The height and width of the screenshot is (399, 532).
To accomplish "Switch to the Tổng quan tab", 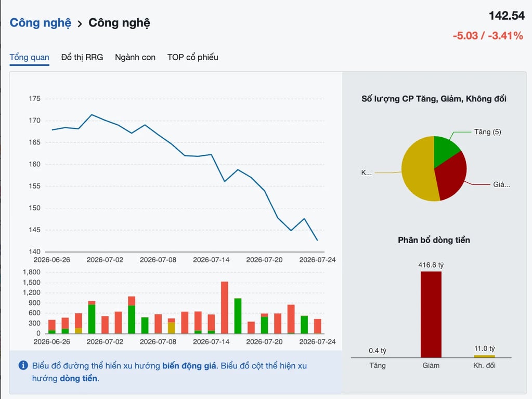I will [29, 57].
